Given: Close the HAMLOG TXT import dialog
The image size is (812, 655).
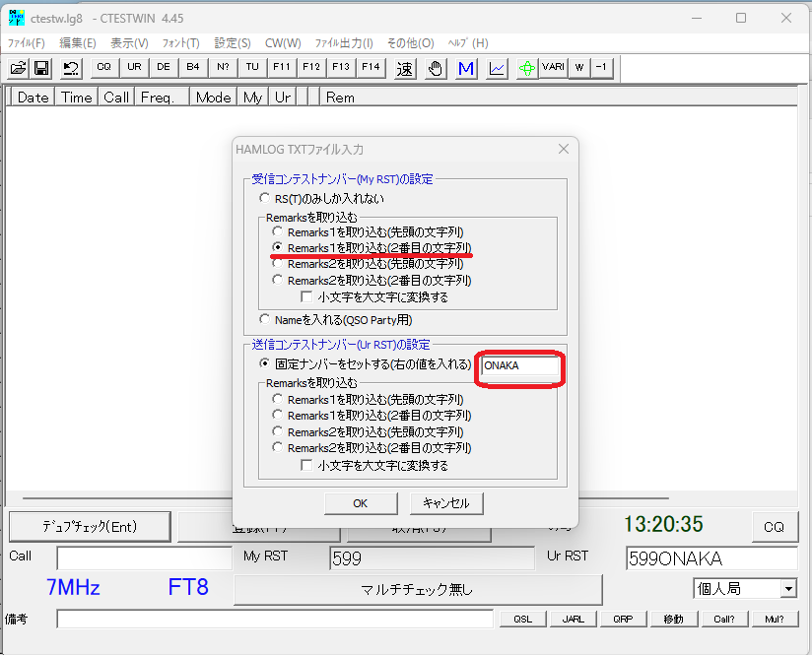Looking at the screenshot, I should click(x=564, y=149).
